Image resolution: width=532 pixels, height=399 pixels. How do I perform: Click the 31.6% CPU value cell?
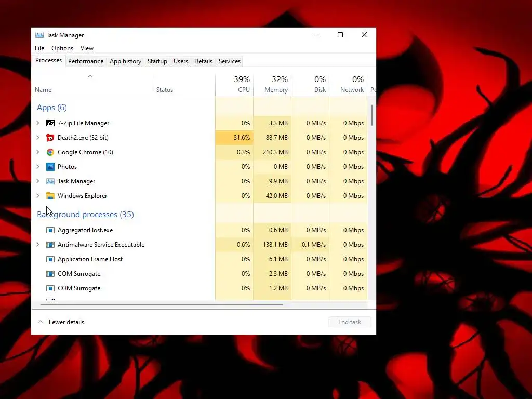(234, 138)
